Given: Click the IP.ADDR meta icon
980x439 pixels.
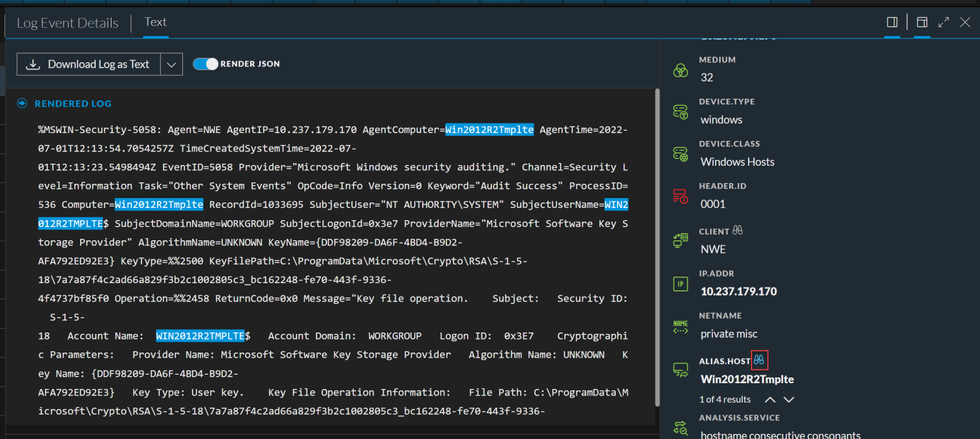Looking at the screenshot, I should coord(681,285).
